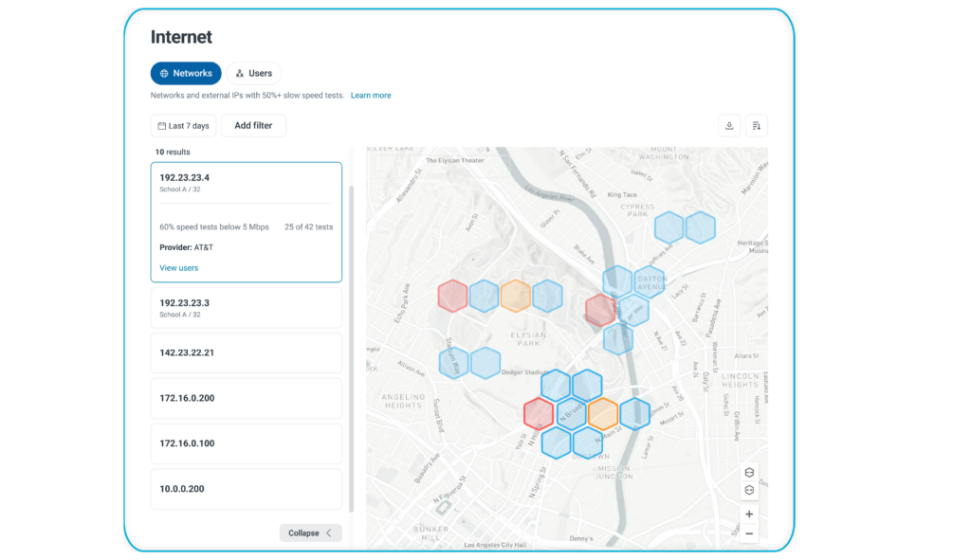Click the results list scrollbar
Image resolution: width=971 pixels, height=560 pixels.
(x=352, y=348)
